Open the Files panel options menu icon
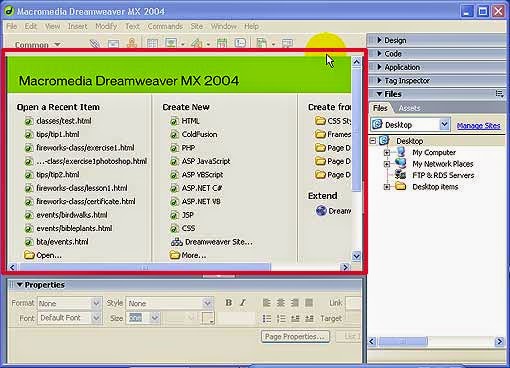Viewport: 510px width, 368px height. click(499, 94)
